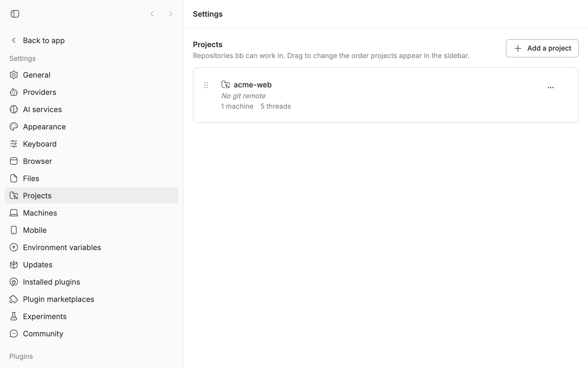Click the acme-web folder icon
The height and width of the screenshot is (368, 588).
pos(226,85)
